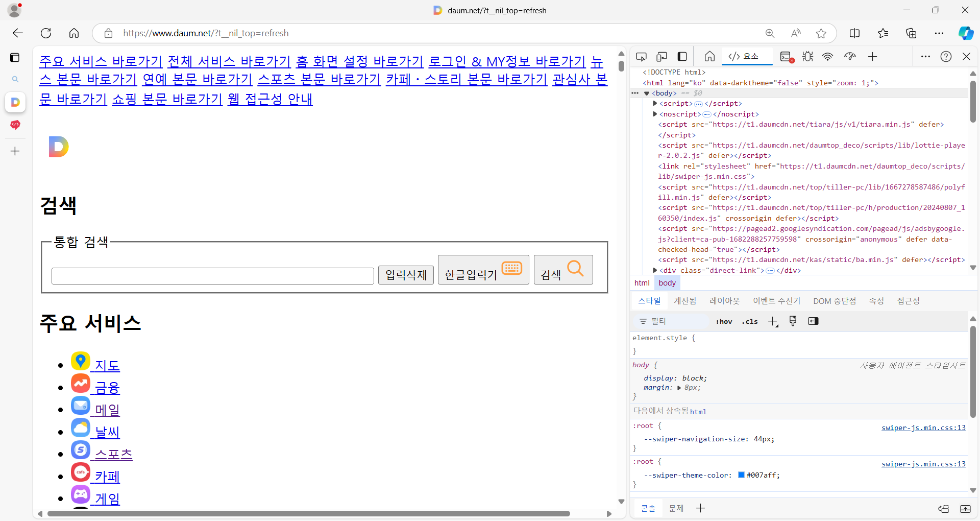Viewport: 980px width, 521px height.
Task: Click the zoom magnifier icon in address bar
Action: (x=770, y=33)
